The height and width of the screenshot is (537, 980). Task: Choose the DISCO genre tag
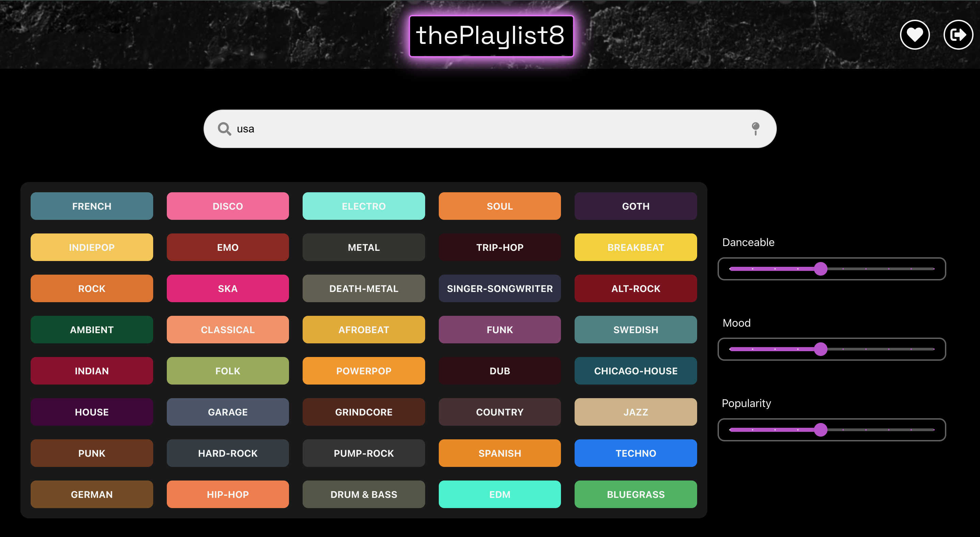[x=227, y=206]
